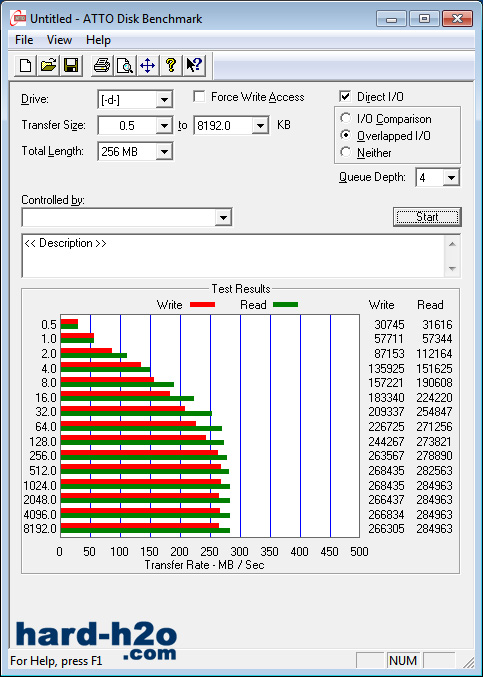The height and width of the screenshot is (677, 483).
Task: Print results using the printer icon
Action: coord(102,66)
